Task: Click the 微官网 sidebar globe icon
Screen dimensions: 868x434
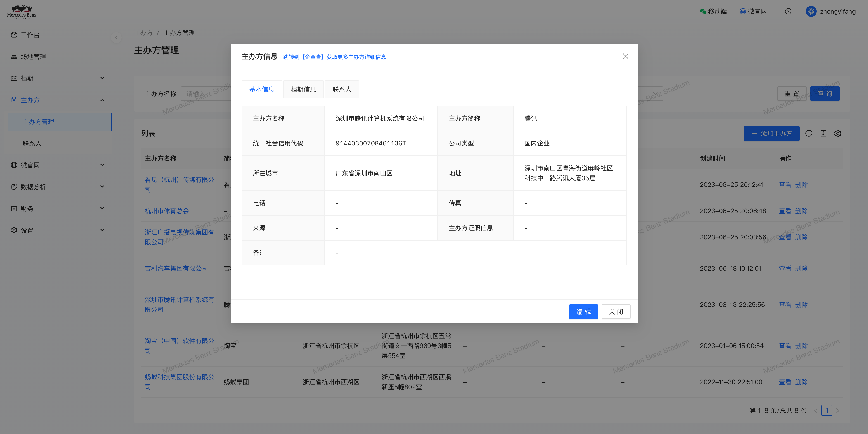Action: tap(14, 165)
